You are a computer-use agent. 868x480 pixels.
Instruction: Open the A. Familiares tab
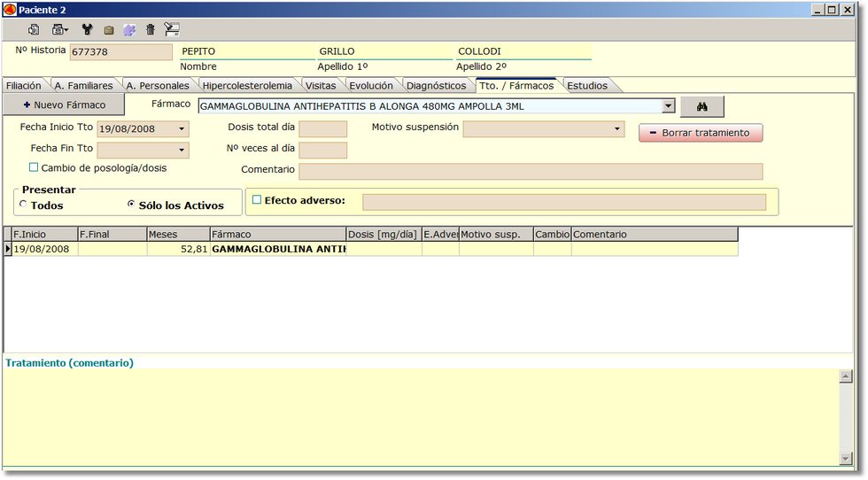tap(83, 86)
